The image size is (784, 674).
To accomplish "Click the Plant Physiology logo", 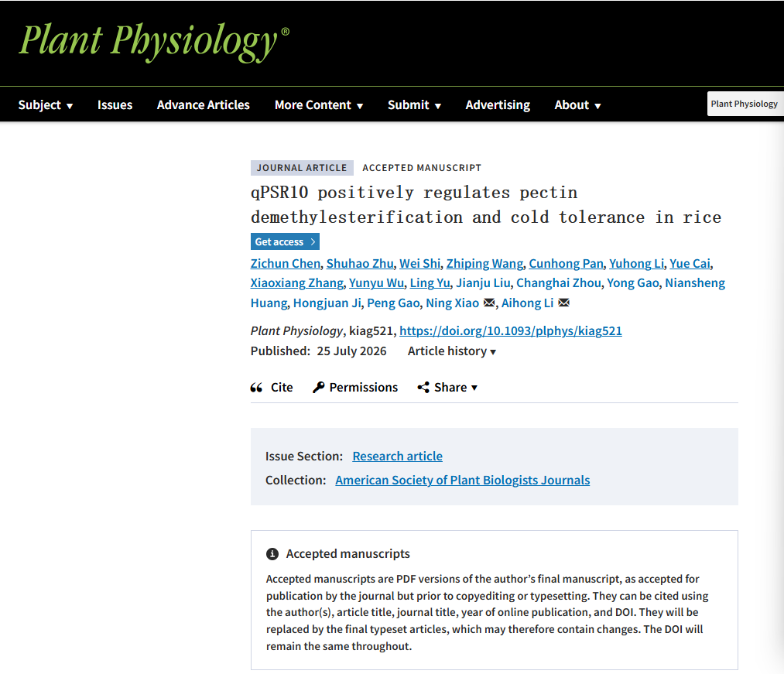I will pyautogui.click(x=154, y=42).
